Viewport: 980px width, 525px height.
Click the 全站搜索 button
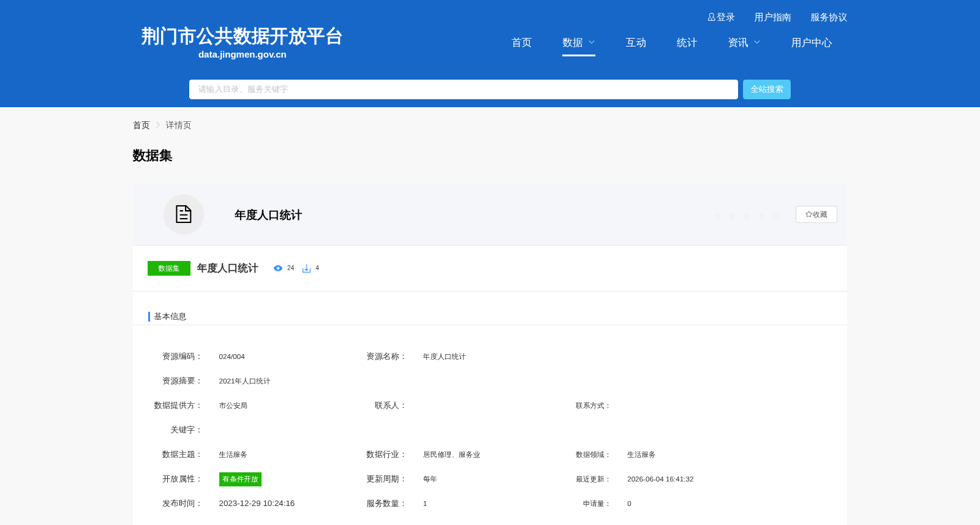(767, 89)
